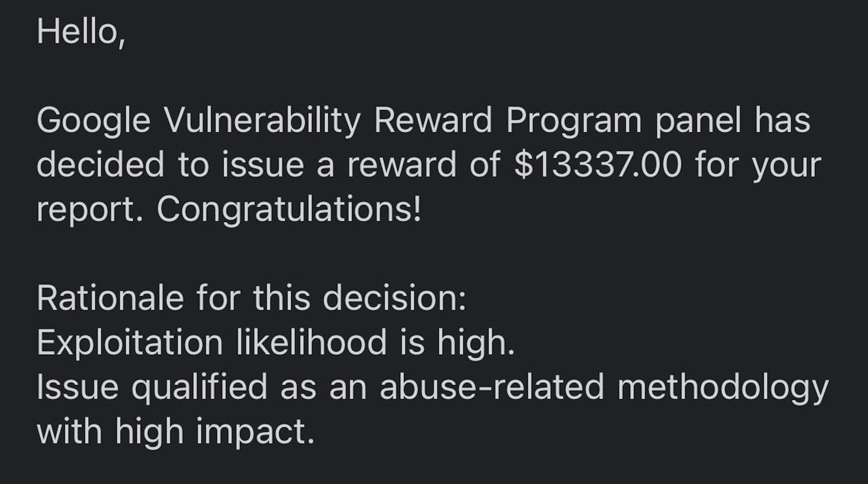Click the phrase "abuse-related"
The image size is (868, 484).
tap(492, 388)
